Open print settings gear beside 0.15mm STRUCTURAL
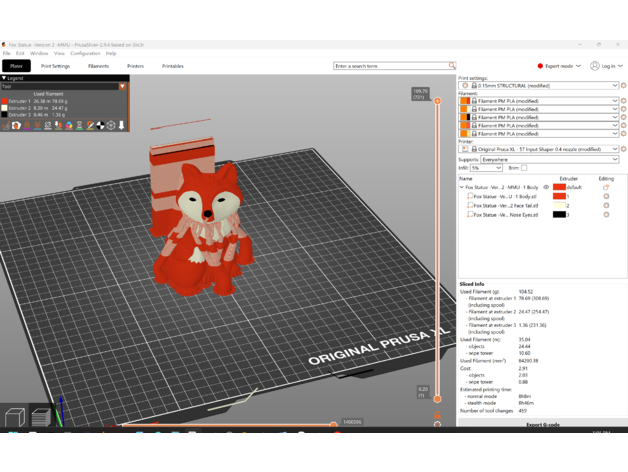This screenshot has height=472, width=628. (x=623, y=85)
